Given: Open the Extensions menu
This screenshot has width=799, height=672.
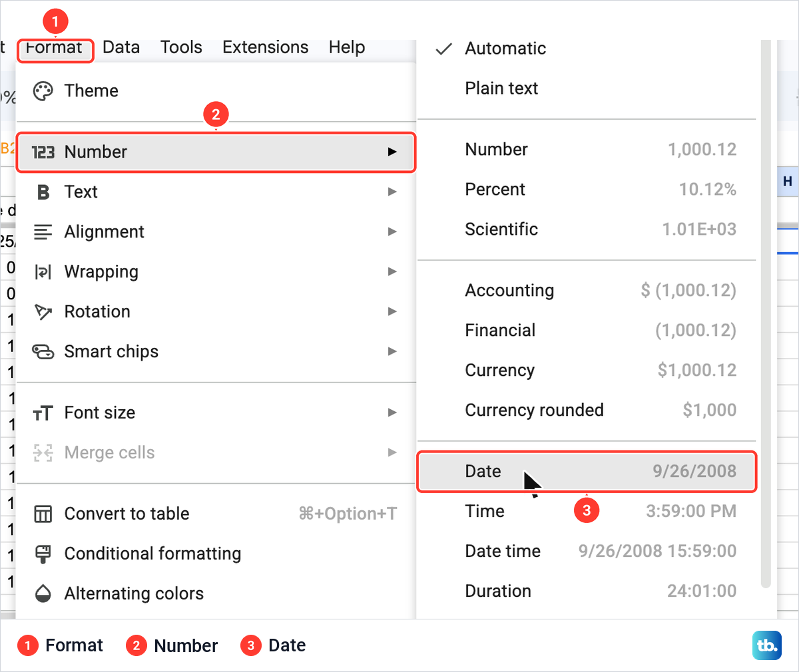Looking at the screenshot, I should coord(265,48).
